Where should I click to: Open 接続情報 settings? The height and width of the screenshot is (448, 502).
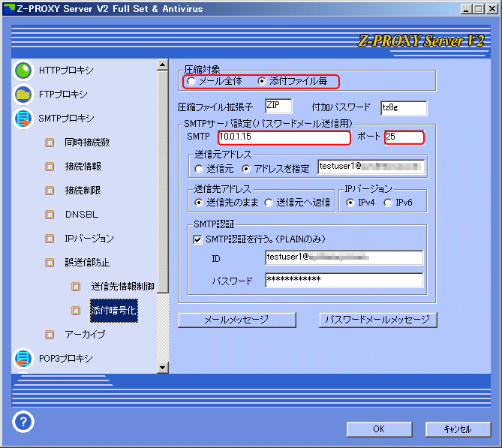pos(83,167)
